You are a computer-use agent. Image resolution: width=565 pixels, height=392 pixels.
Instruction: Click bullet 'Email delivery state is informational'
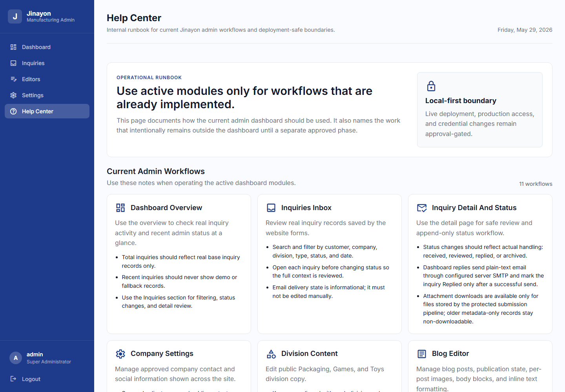(329, 292)
